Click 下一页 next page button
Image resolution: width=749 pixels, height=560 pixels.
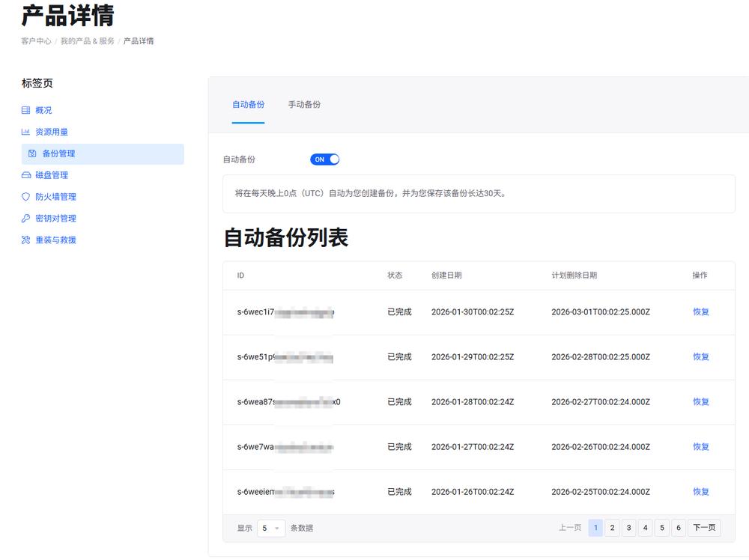coord(703,528)
